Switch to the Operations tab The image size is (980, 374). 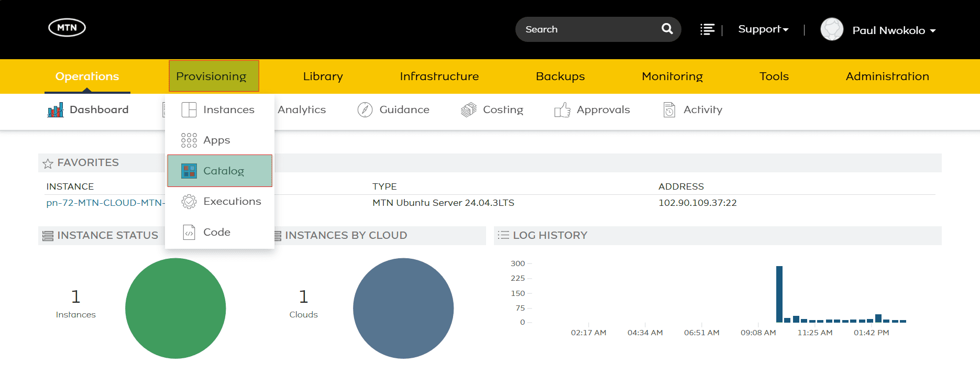tap(87, 76)
